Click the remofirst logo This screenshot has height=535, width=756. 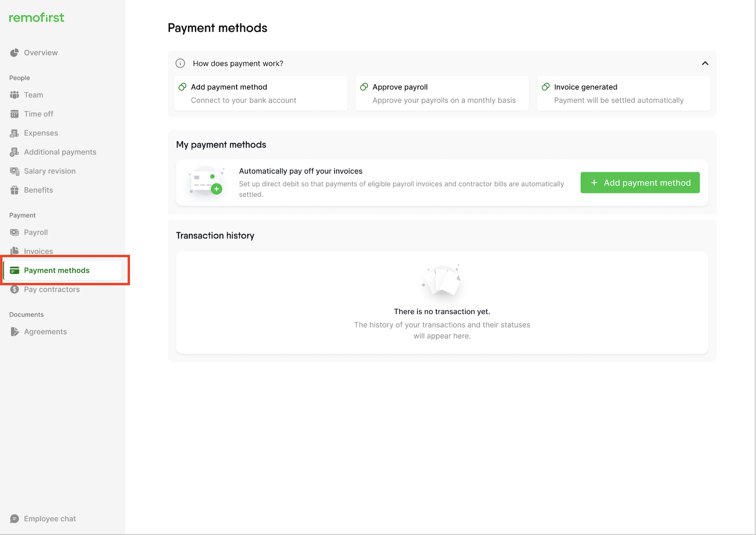37,18
